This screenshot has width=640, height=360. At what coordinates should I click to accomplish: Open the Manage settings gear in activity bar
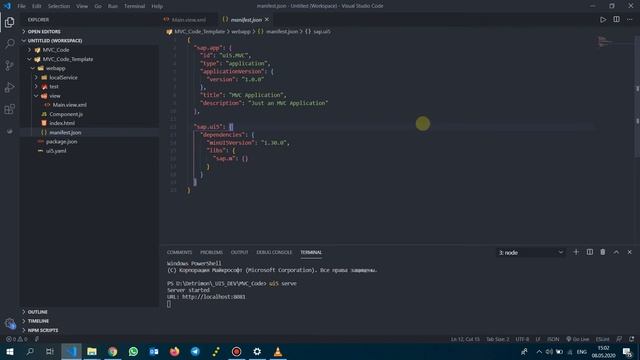click(9, 324)
